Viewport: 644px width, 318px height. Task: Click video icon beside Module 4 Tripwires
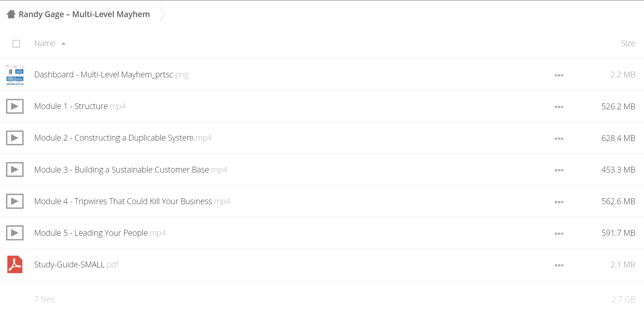click(15, 201)
